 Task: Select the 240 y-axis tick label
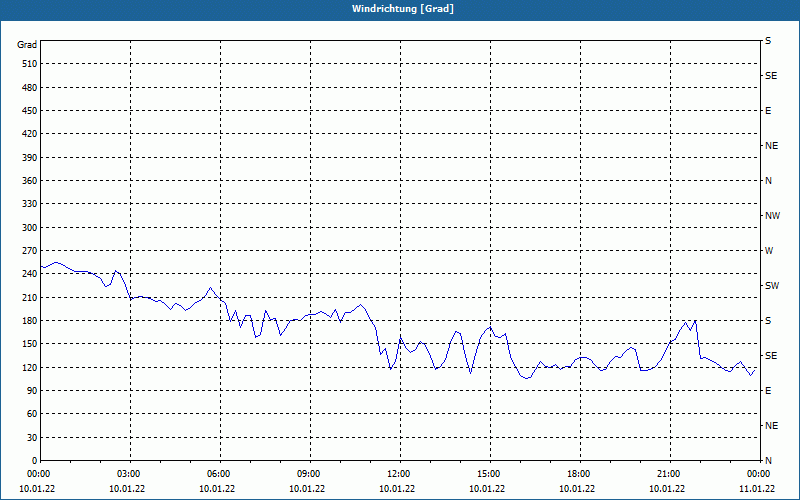(30, 274)
